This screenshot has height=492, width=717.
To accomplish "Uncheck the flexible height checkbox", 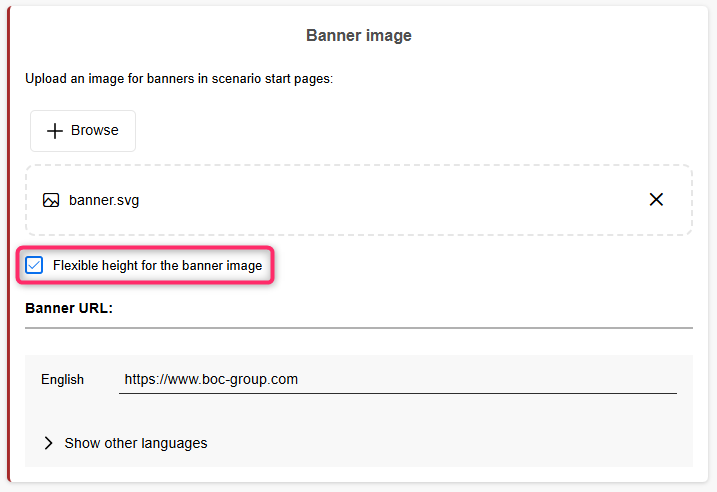I will coord(35,266).
